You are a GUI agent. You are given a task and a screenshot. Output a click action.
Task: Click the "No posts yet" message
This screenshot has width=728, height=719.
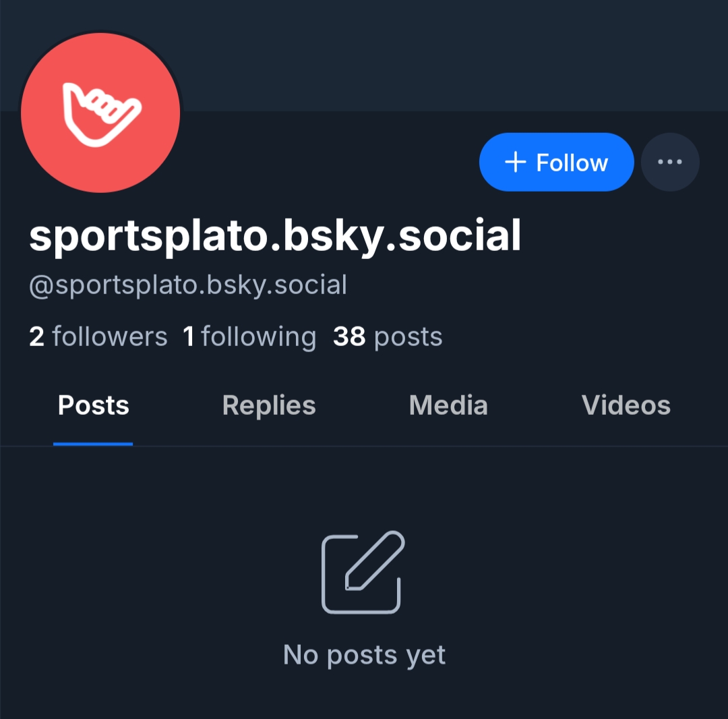point(364,655)
